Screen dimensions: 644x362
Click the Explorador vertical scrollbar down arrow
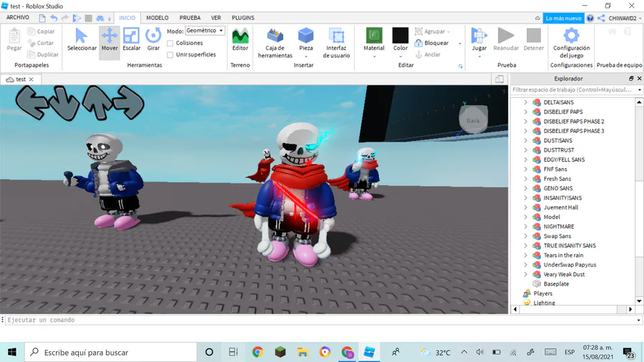click(639, 301)
